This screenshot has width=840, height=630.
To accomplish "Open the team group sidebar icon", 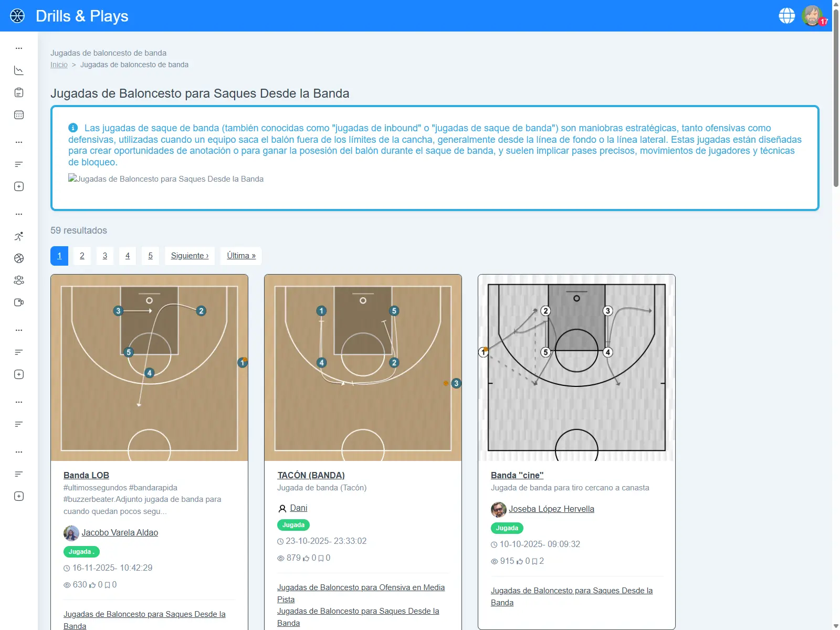I will click(x=19, y=280).
